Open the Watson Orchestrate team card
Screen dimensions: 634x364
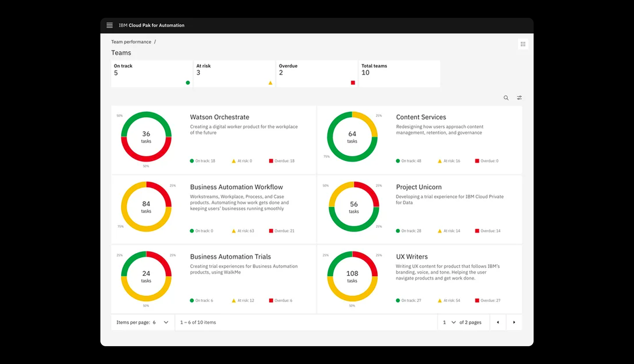point(214,140)
